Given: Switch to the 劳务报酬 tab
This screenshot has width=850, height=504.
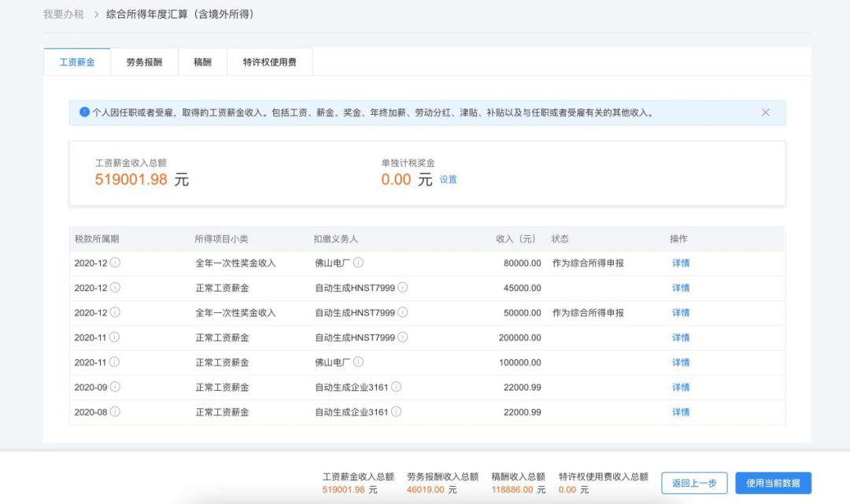Looking at the screenshot, I should pyautogui.click(x=144, y=62).
